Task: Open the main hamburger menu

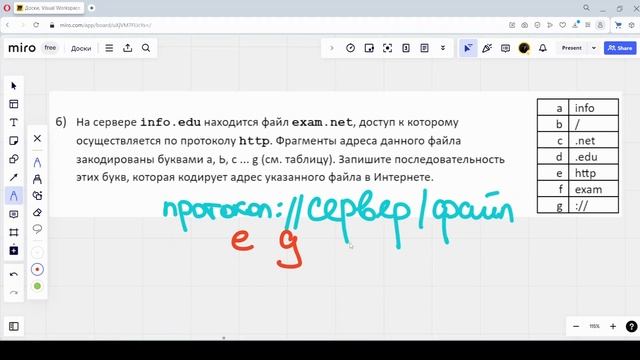Action: [x=109, y=48]
